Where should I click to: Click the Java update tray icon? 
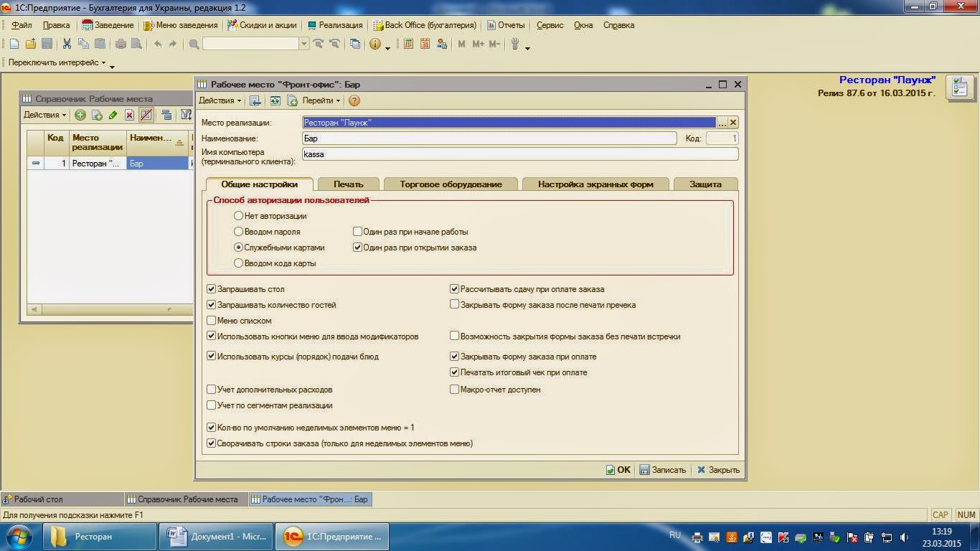pyautogui.click(x=731, y=537)
